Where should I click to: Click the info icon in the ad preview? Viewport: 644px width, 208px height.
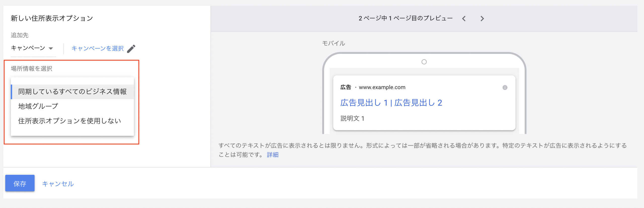(505, 88)
